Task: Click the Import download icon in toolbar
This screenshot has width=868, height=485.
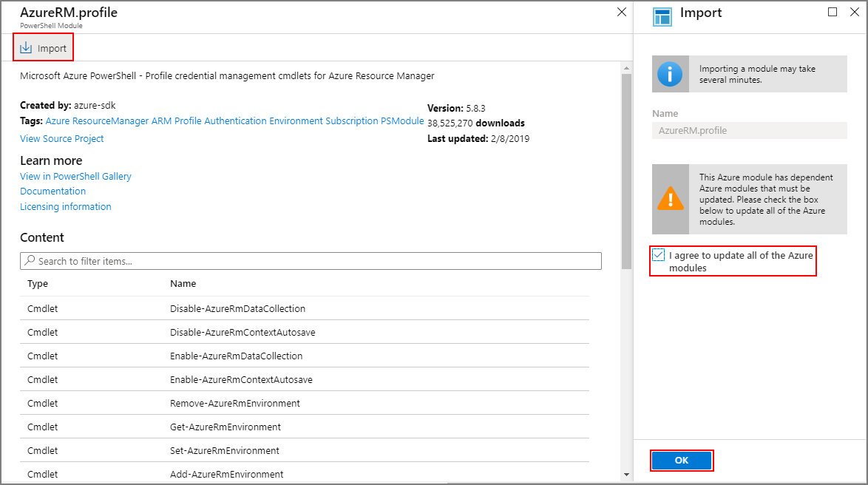Action: pos(26,48)
